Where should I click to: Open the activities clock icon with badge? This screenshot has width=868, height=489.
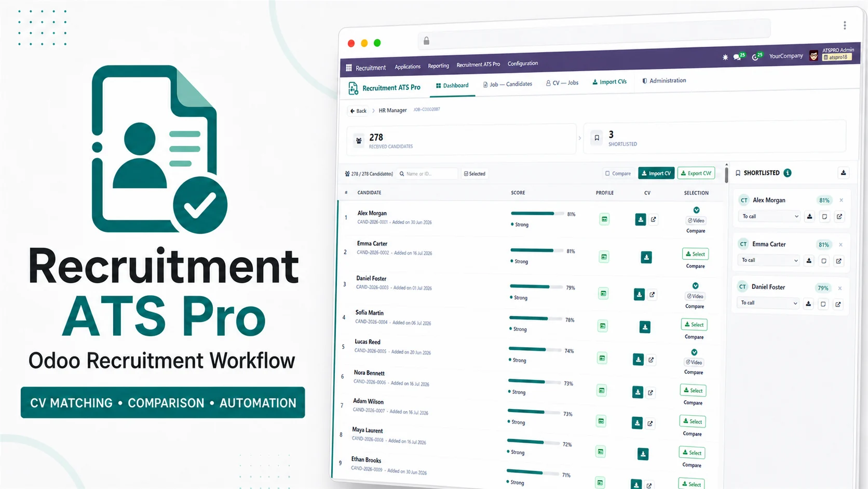click(756, 56)
